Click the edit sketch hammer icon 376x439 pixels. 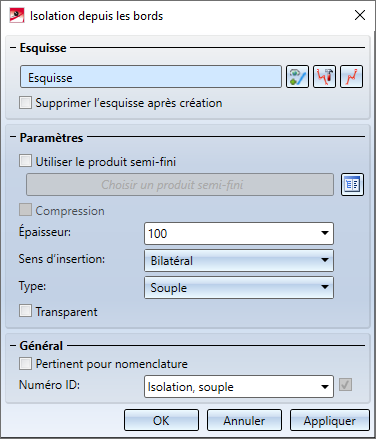tap(324, 77)
